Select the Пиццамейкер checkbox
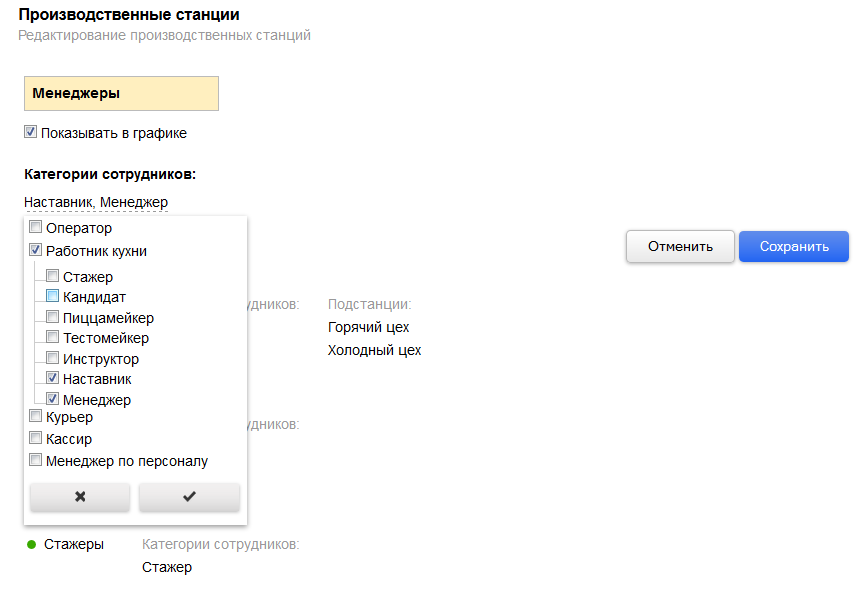 (x=53, y=316)
